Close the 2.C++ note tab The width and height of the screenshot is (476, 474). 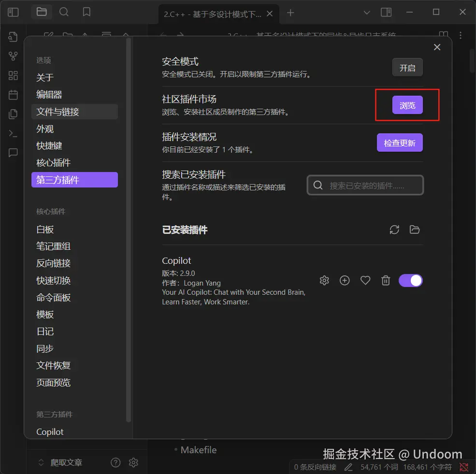coord(270,14)
